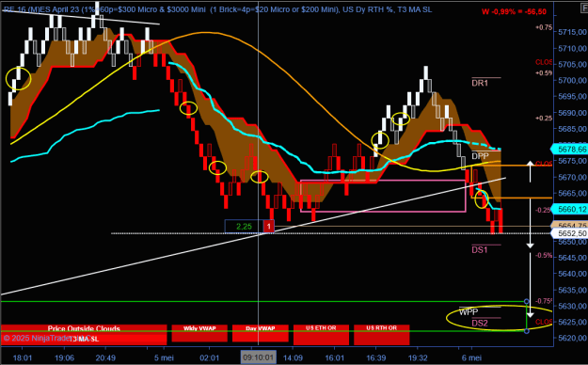Click the Wkly VWAP status box
Screen dimensions: 588x365
pos(199,333)
